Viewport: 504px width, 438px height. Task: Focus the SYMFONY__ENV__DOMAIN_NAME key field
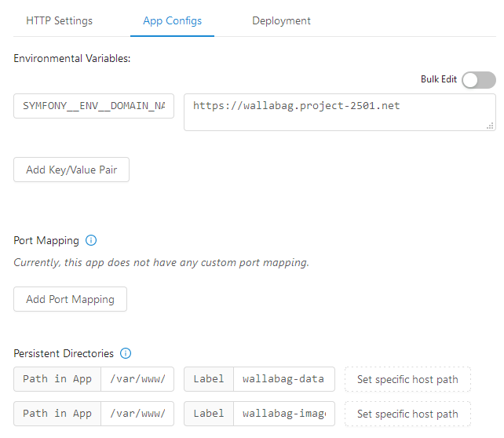(x=93, y=106)
